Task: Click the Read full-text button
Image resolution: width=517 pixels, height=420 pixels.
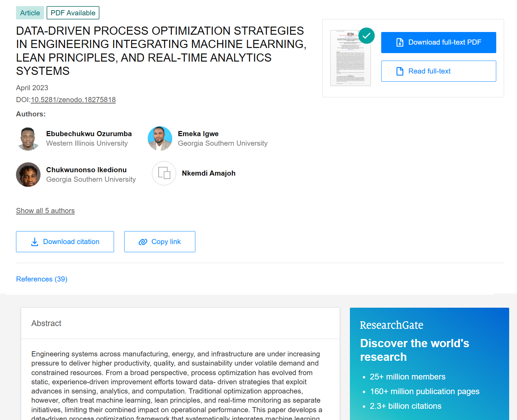Action: 439,71
